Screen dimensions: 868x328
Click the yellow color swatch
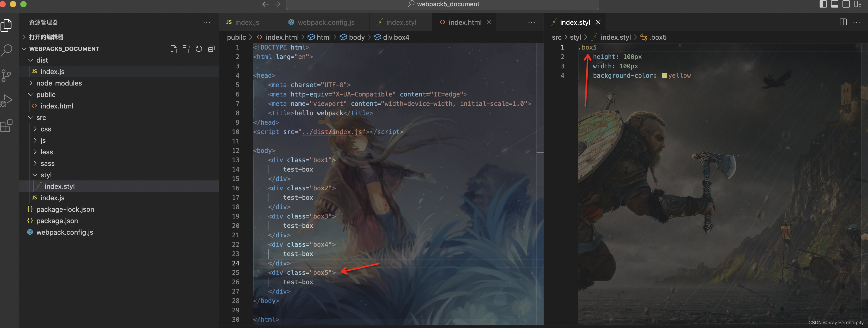(x=664, y=76)
